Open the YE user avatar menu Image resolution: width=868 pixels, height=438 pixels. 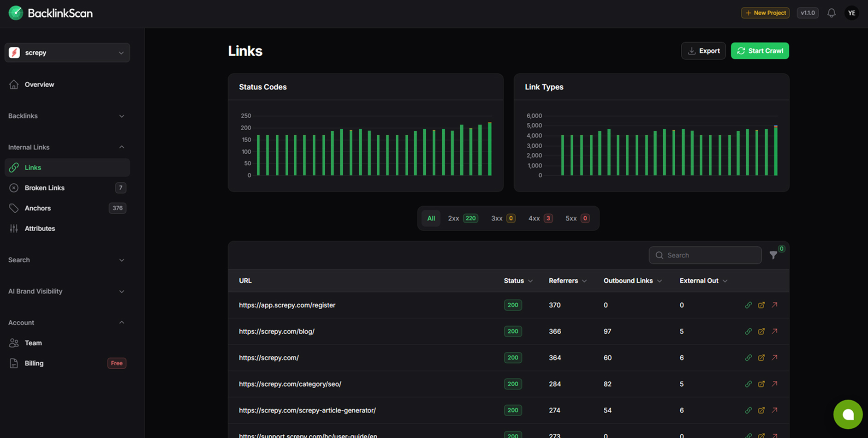[x=851, y=13]
